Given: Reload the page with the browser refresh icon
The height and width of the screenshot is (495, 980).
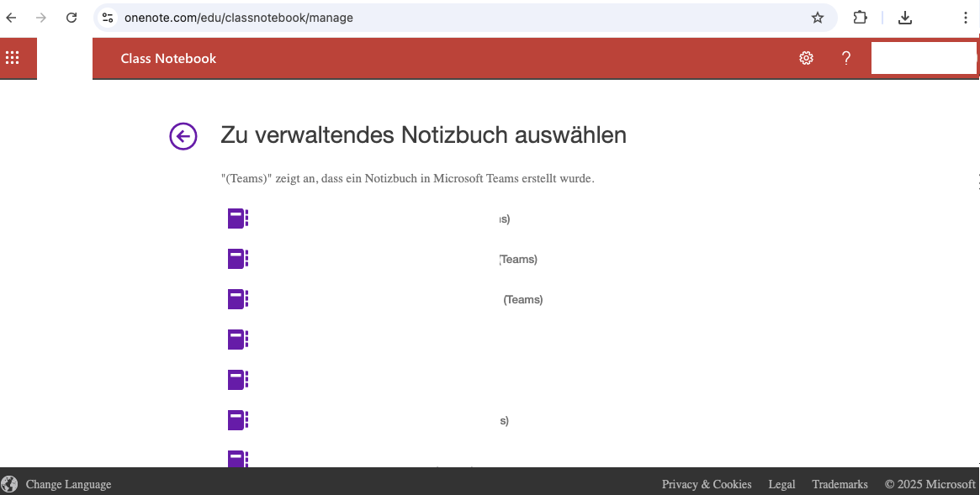Looking at the screenshot, I should (x=72, y=18).
